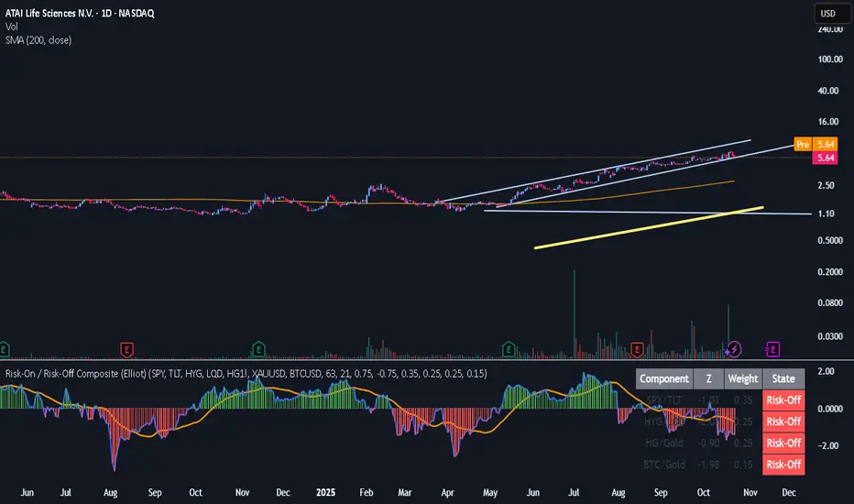Click the Feb label on time axis
Image resolution: width=854 pixels, height=504 pixels.
point(366,493)
